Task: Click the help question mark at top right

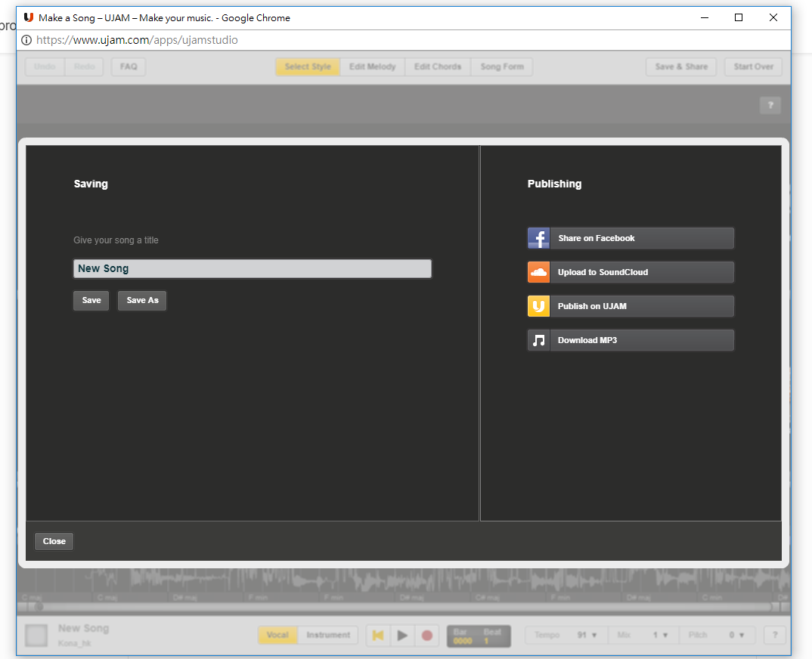Action: coord(770,106)
